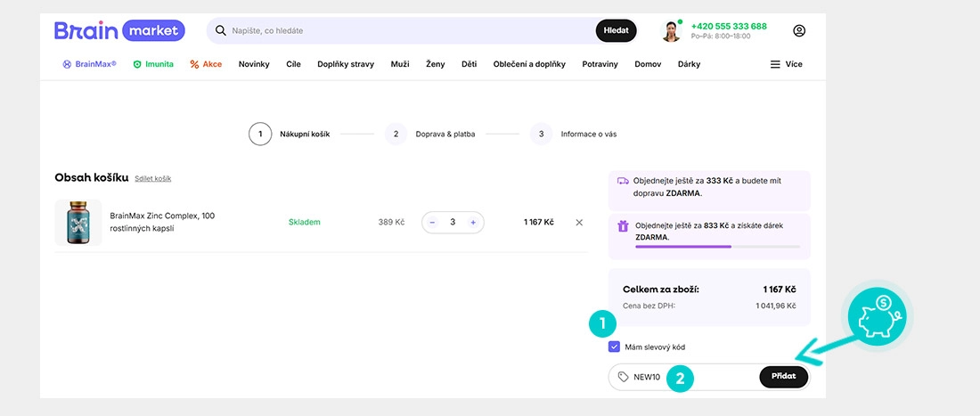Viewport: 980px width, 416px height.
Task: Open BrainMax® category
Action: pyautogui.click(x=89, y=64)
